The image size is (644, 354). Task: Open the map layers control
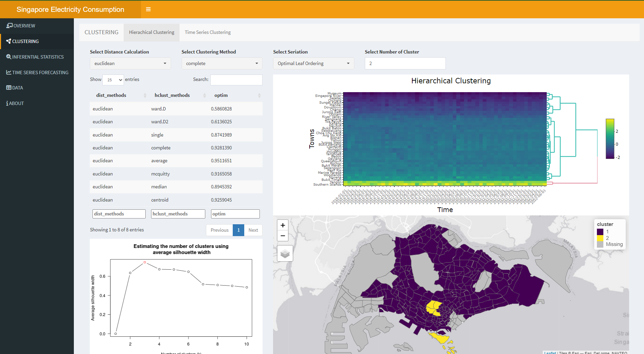pos(285,254)
